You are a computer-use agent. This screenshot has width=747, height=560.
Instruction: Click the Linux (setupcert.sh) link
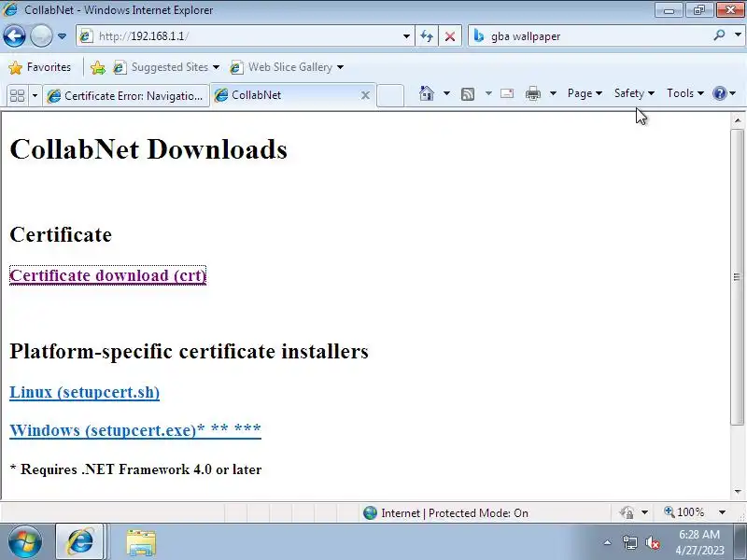click(84, 392)
